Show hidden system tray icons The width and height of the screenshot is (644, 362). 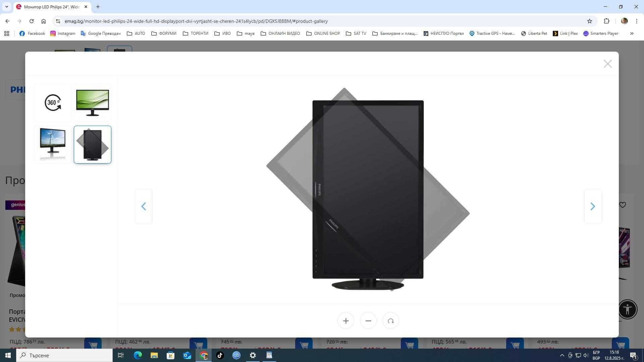pos(562,355)
